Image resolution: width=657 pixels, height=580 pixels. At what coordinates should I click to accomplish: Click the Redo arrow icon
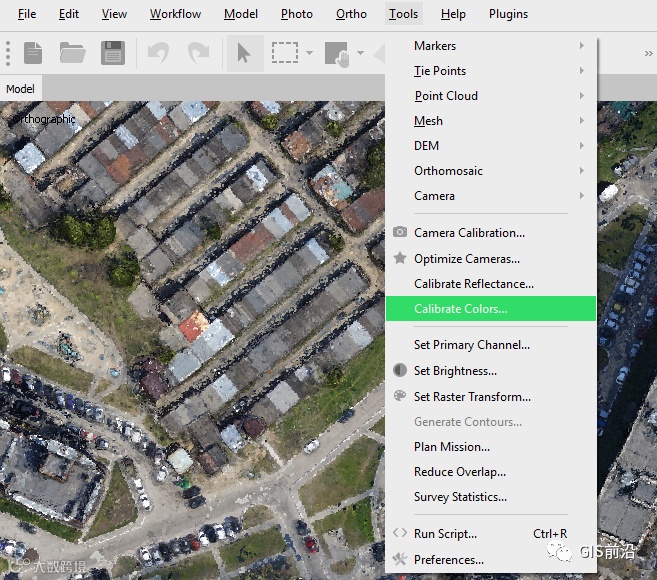coord(198,53)
